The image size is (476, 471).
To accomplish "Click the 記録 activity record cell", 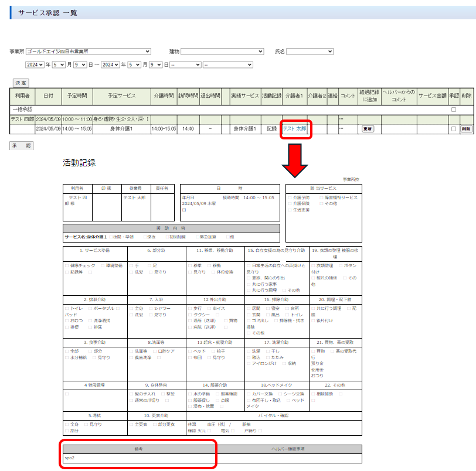I will (x=271, y=128).
